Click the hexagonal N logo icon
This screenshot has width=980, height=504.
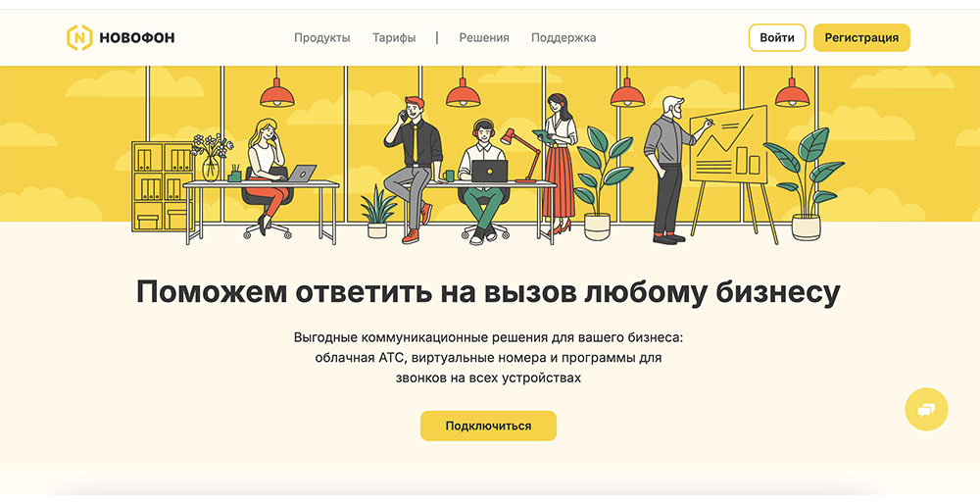pos(79,37)
